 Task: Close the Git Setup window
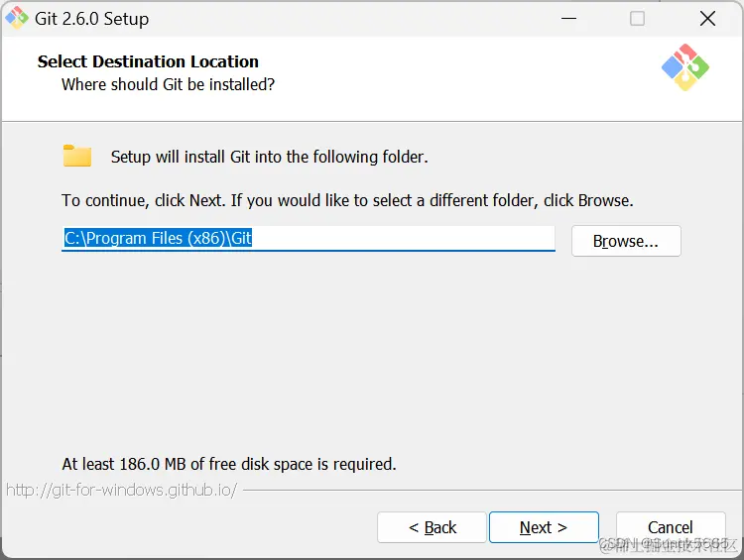click(707, 19)
